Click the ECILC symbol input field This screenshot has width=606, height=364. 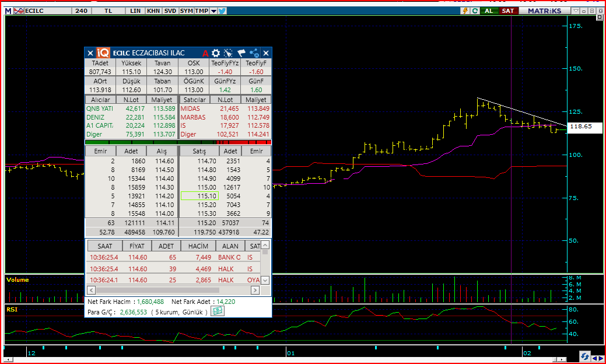pyautogui.click(x=48, y=11)
